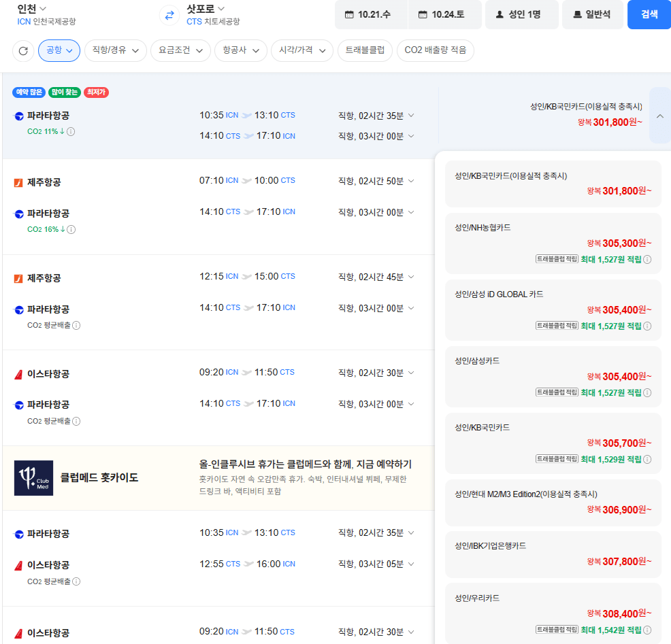Open the 시각/가격 filter dropdown
The image size is (671, 644).
pyautogui.click(x=302, y=50)
